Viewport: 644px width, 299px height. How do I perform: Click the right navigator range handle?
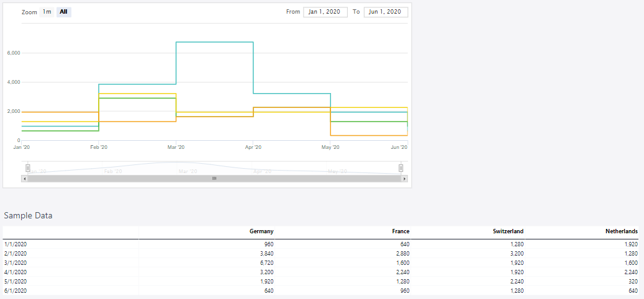pos(401,168)
